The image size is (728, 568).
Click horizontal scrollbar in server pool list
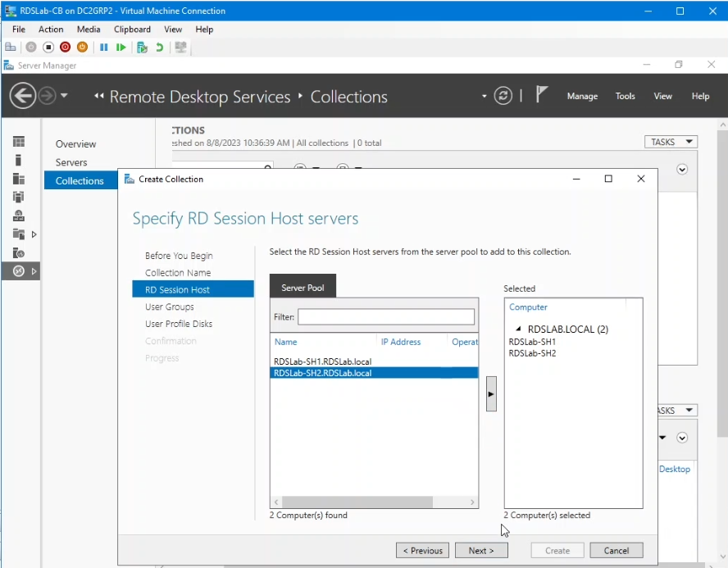357,502
